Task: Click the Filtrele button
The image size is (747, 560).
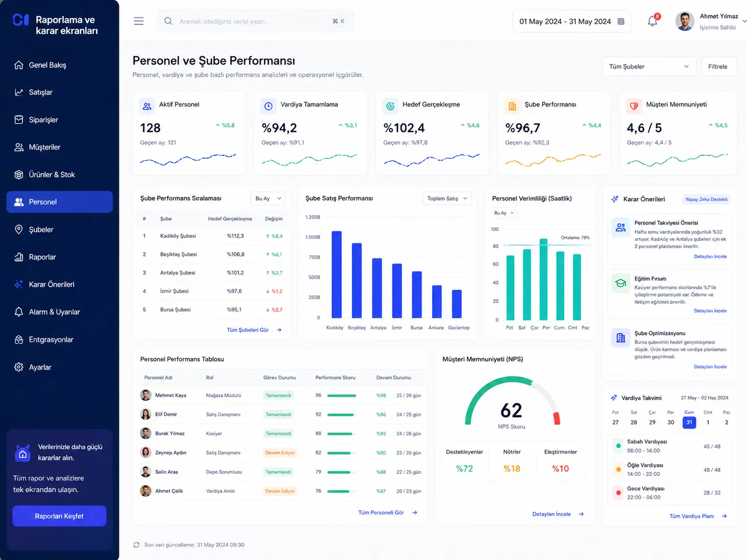Action: point(718,67)
